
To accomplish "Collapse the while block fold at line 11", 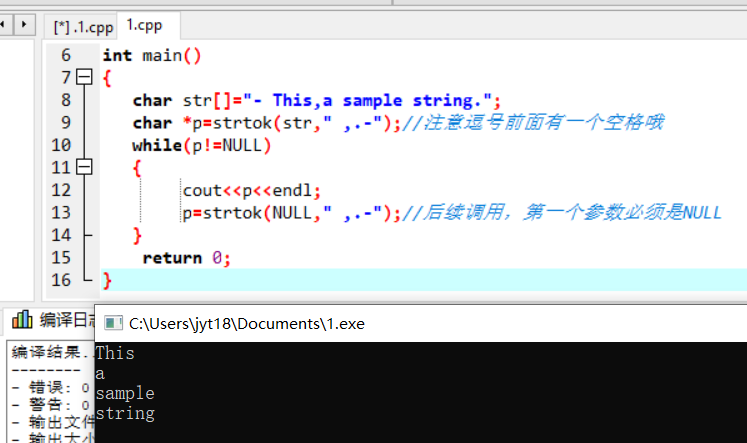I will click(x=84, y=167).
